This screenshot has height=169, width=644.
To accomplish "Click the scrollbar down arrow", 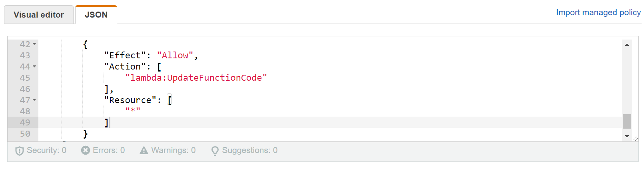I will (x=627, y=136).
